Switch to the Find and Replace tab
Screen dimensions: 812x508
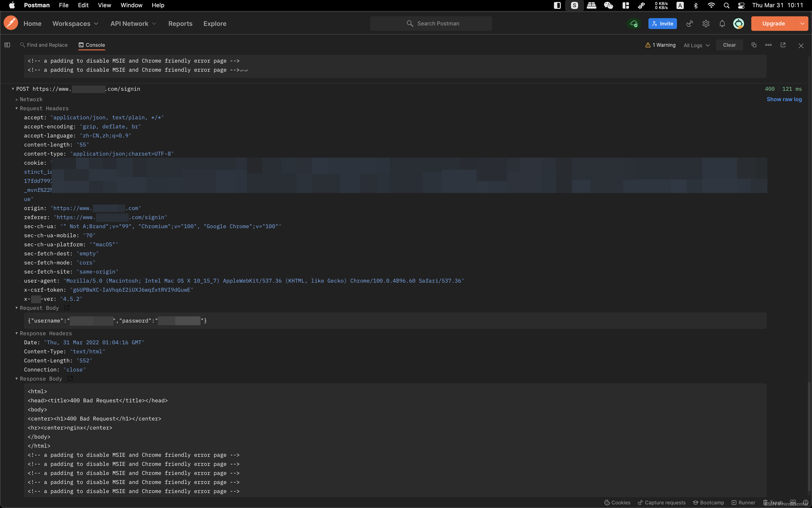coord(44,45)
